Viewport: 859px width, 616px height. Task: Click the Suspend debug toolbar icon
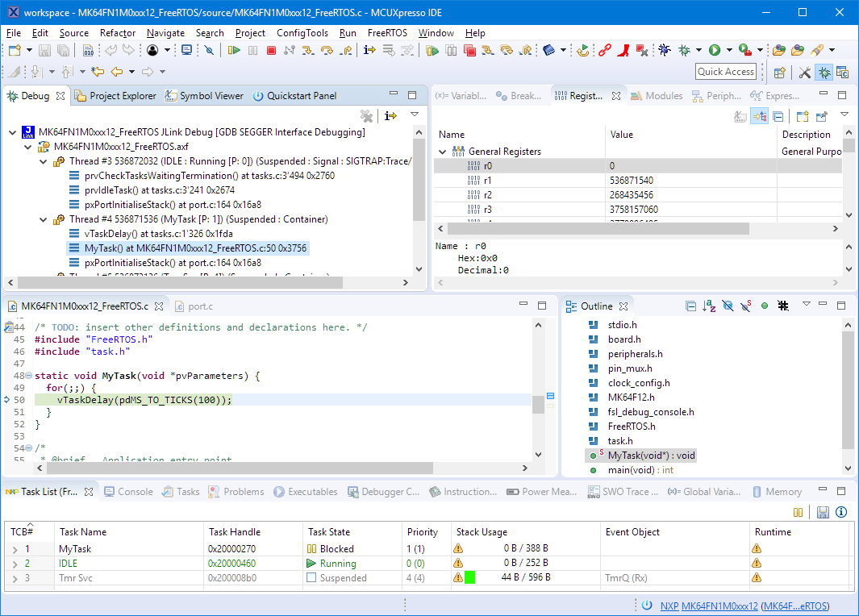coord(252,51)
